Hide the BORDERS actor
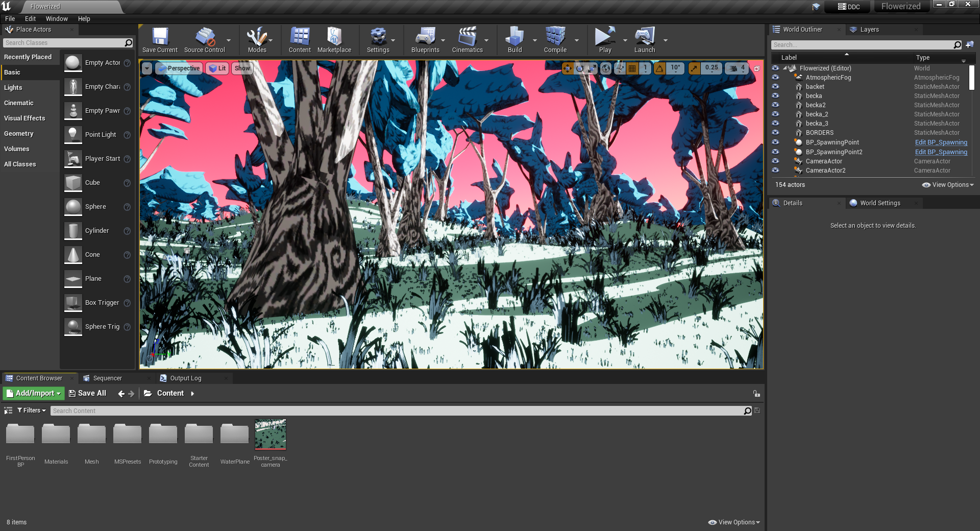The image size is (980, 531). (x=775, y=133)
